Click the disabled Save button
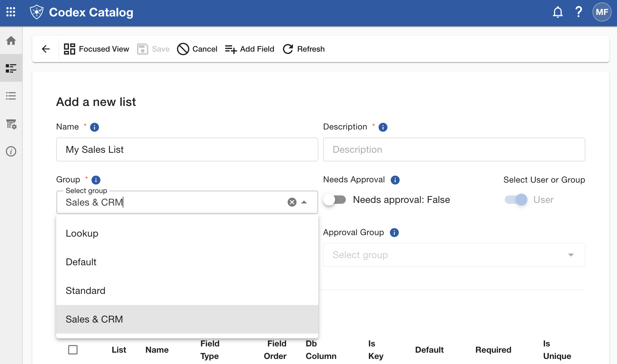The height and width of the screenshot is (364, 617). (153, 49)
